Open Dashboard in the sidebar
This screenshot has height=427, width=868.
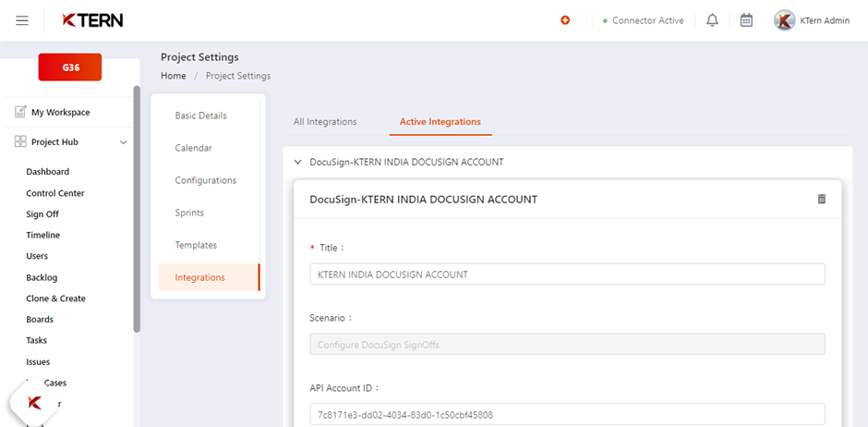(x=48, y=172)
